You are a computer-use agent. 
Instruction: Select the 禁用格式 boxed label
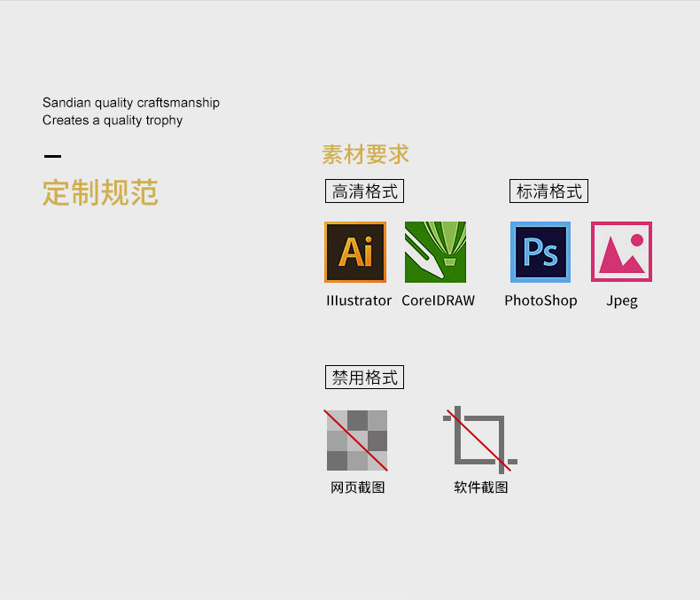tap(365, 378)
